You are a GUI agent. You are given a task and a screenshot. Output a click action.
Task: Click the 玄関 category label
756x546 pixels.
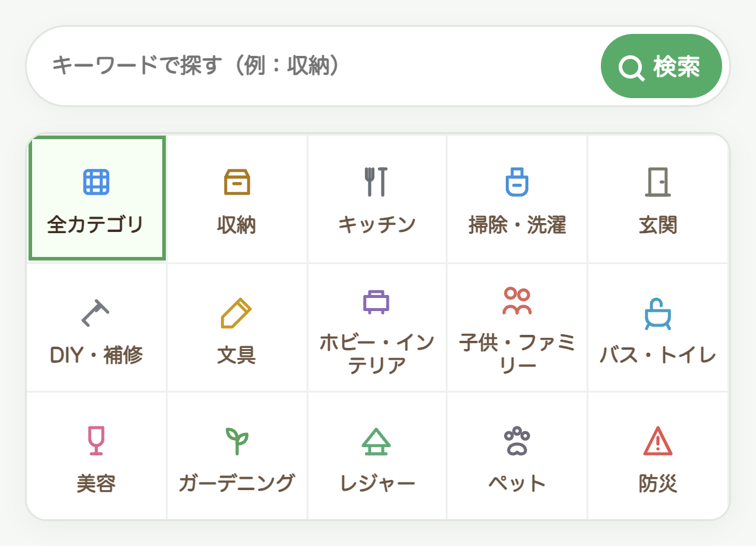point(658,225)
